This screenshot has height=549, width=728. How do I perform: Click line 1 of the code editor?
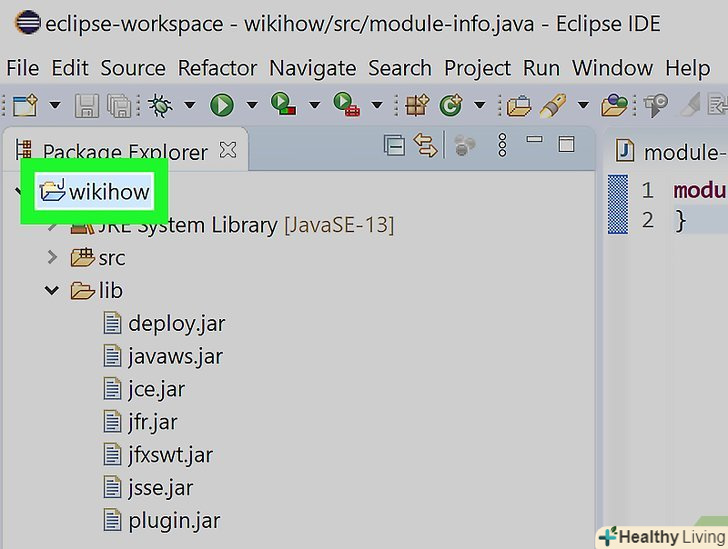[700, 190]
